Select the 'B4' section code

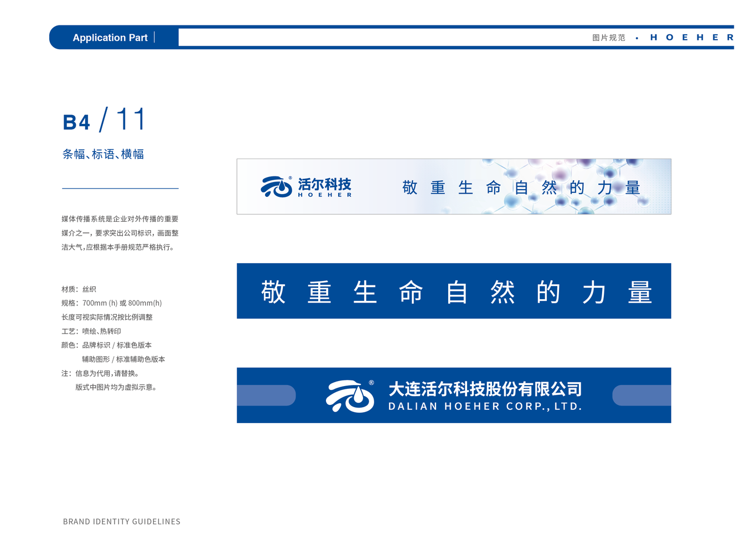click(76, 123)
